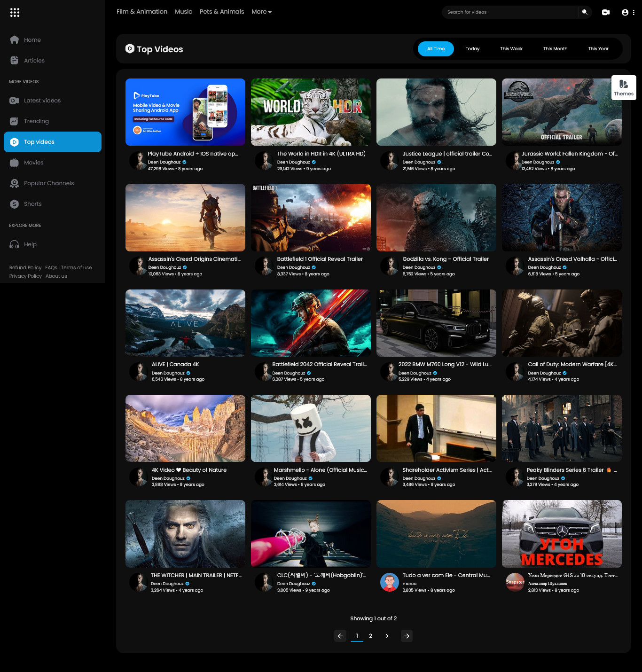Click marco channel avatar icon
The image size is (642, 672).
click(389, 582)
